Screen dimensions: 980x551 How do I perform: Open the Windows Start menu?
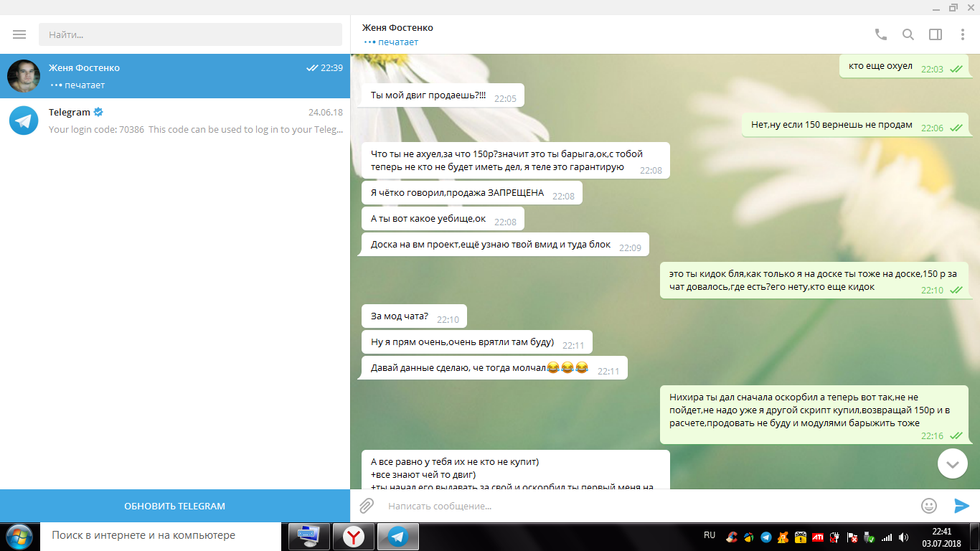(x=19, y=536)
